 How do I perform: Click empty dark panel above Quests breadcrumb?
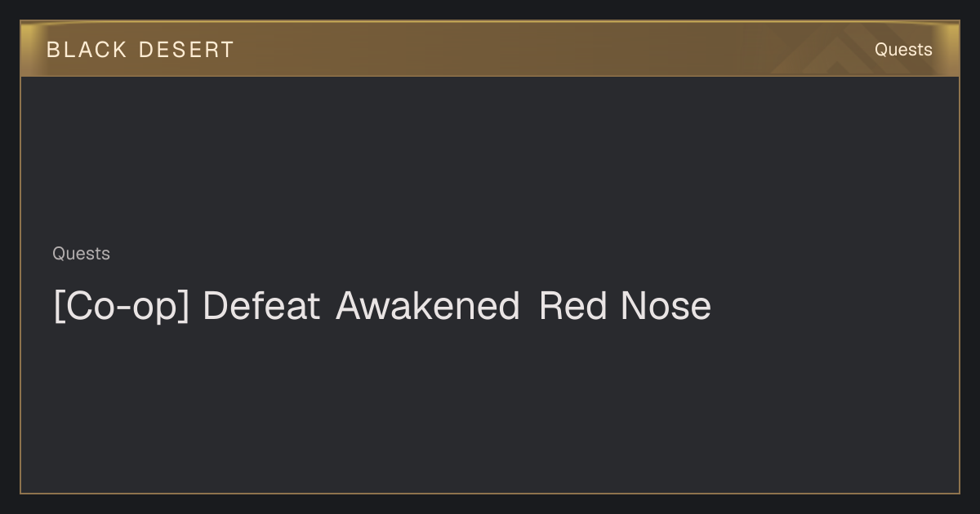tap(490, 159)
